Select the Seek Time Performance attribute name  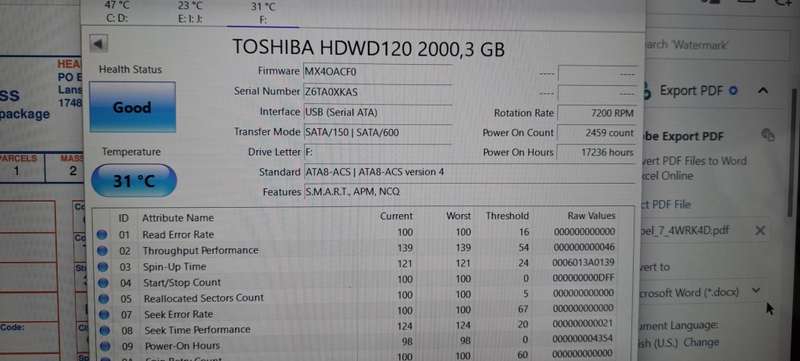197,330
